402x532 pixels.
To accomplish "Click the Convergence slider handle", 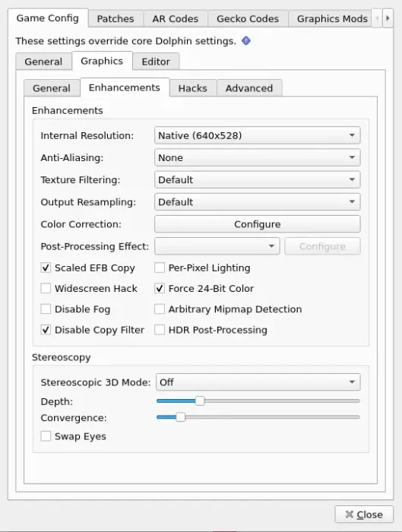I will coord(180,417).
